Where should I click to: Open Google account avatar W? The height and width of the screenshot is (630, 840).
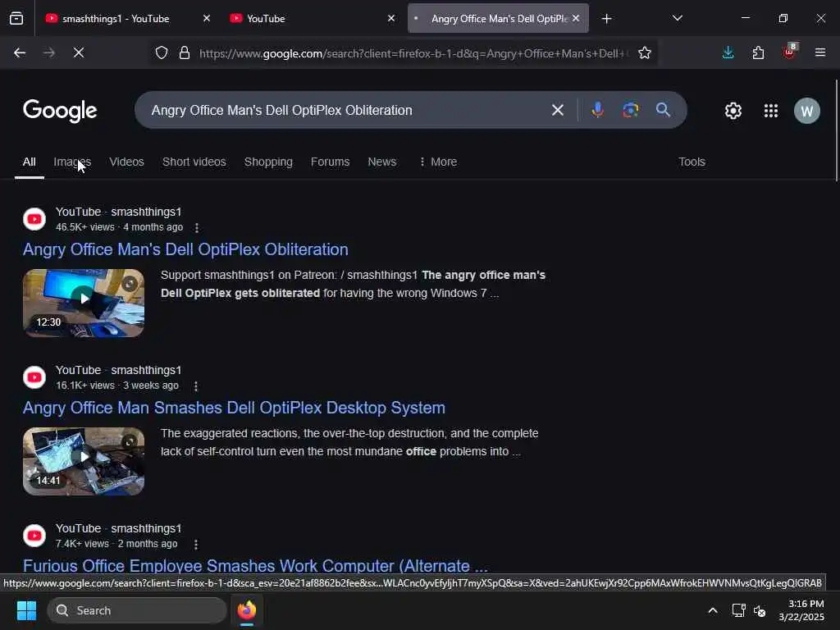807,111
